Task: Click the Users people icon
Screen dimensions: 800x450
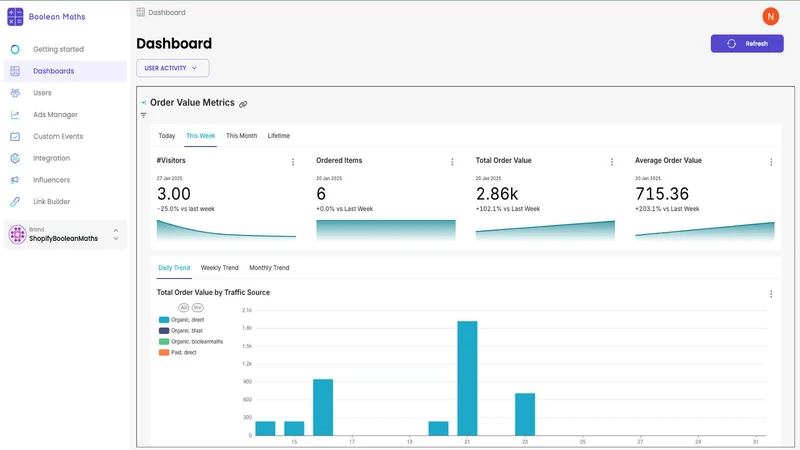Action: (x=15, y=93)
